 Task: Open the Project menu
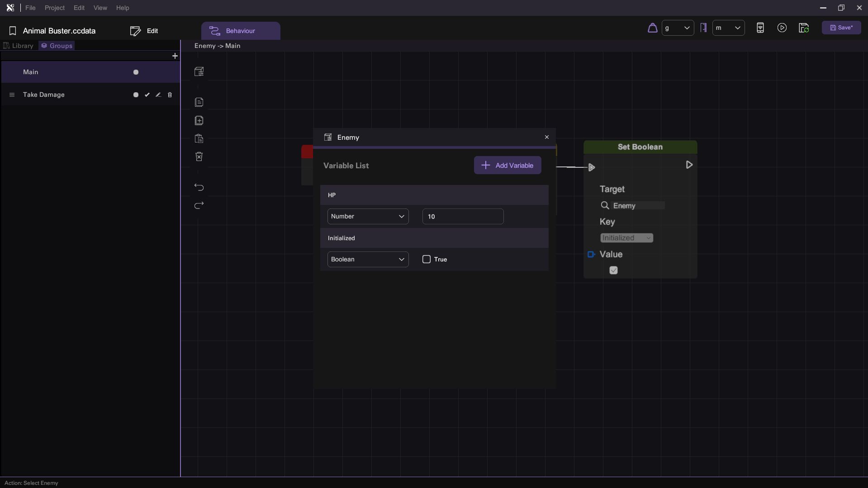click(x=54, y=8)
